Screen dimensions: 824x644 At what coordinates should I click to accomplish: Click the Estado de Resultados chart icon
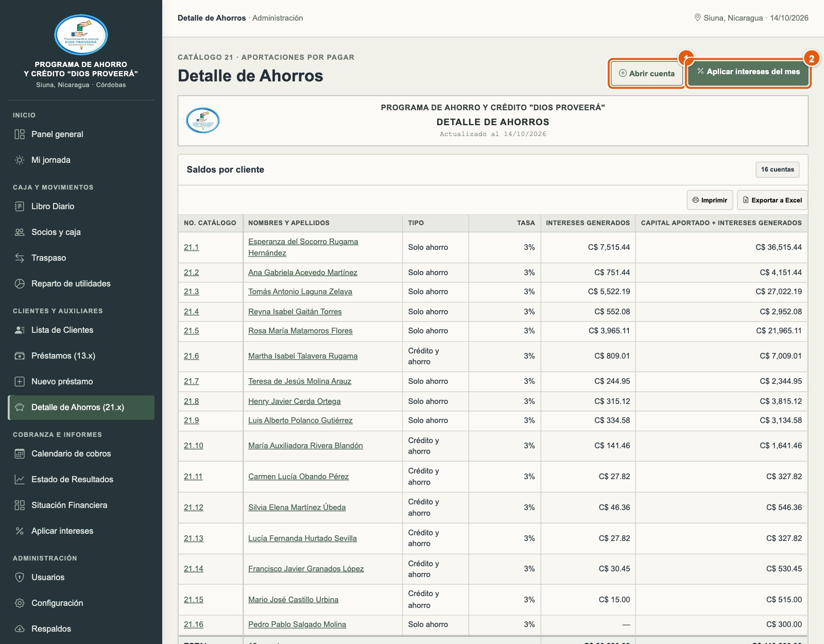(x=20, y=480)
